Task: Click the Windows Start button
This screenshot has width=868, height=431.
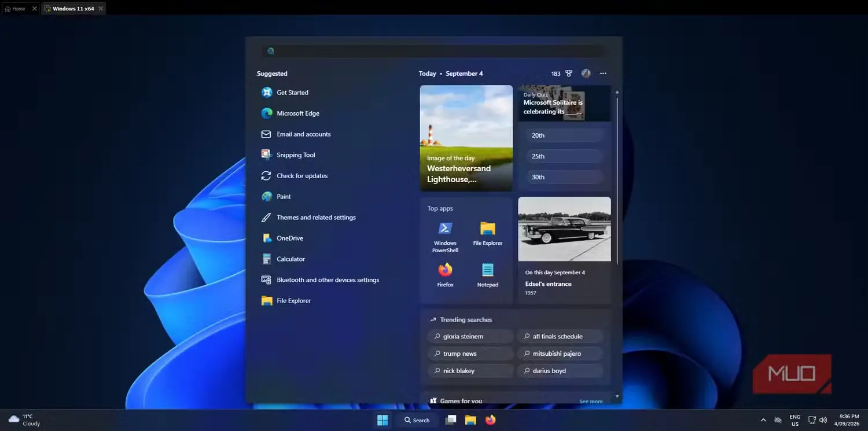Action: click(x=382, y=420)
